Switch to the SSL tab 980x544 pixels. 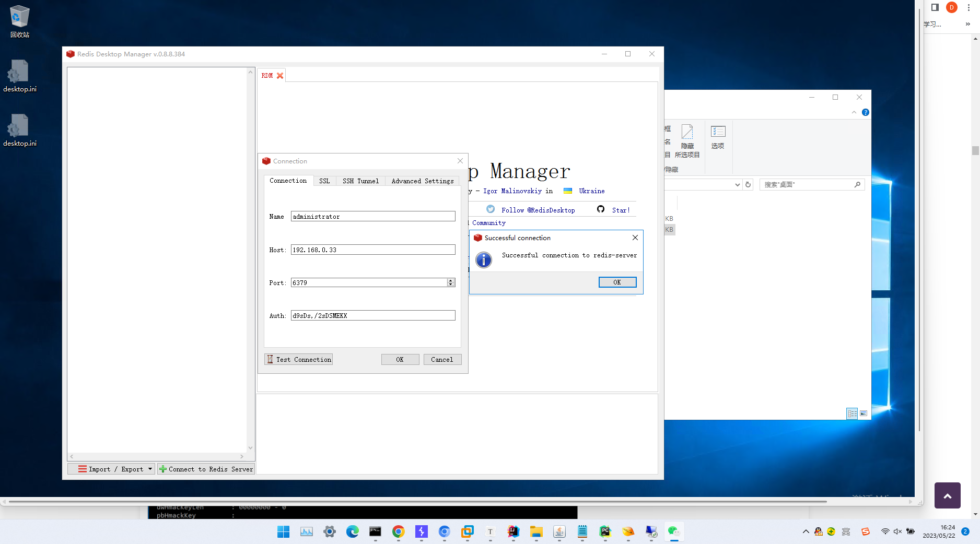tap(324, 181)
